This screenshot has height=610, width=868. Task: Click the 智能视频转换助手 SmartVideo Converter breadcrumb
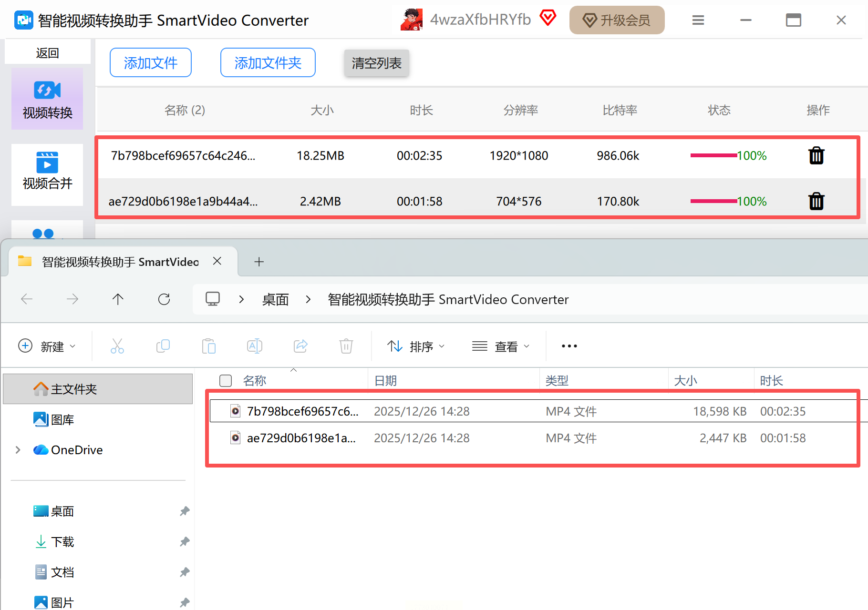(x=448, y=299)
